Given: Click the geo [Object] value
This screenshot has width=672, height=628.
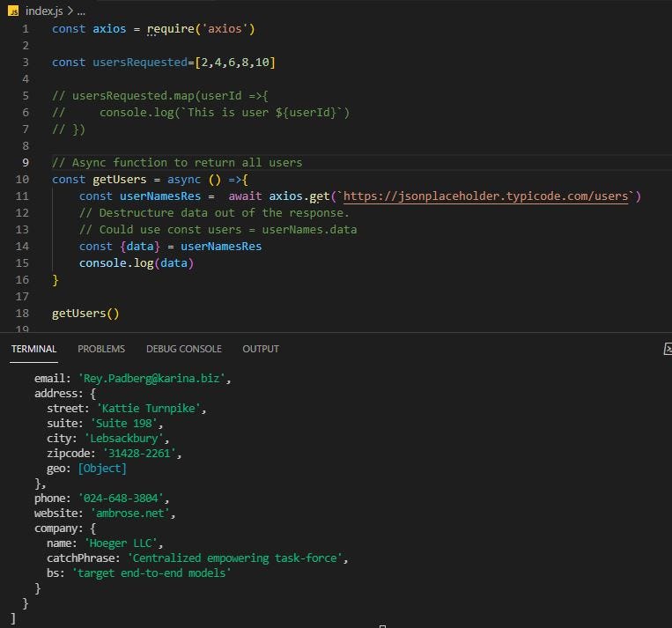Looking at the screenshot, I should click(102, 469).
